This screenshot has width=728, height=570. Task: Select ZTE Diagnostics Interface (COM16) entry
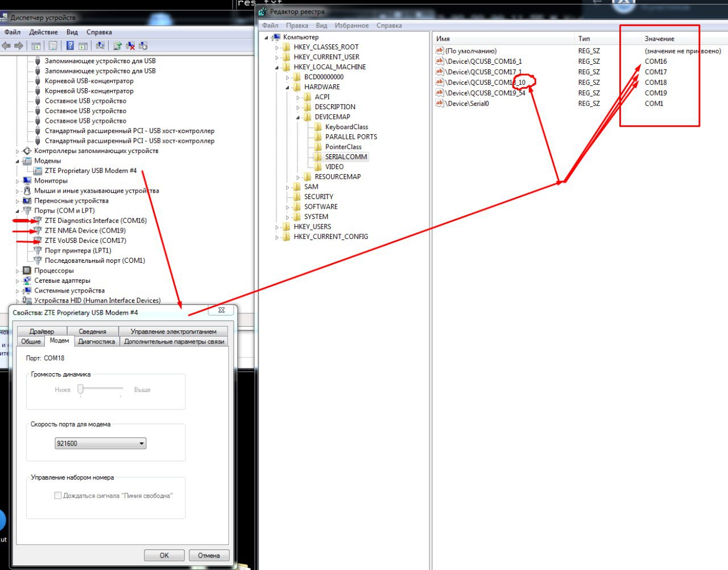click(96, 221)
